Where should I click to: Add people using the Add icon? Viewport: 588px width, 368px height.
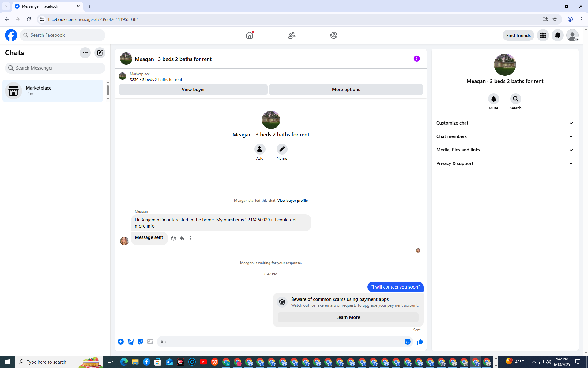click(260, 149)
